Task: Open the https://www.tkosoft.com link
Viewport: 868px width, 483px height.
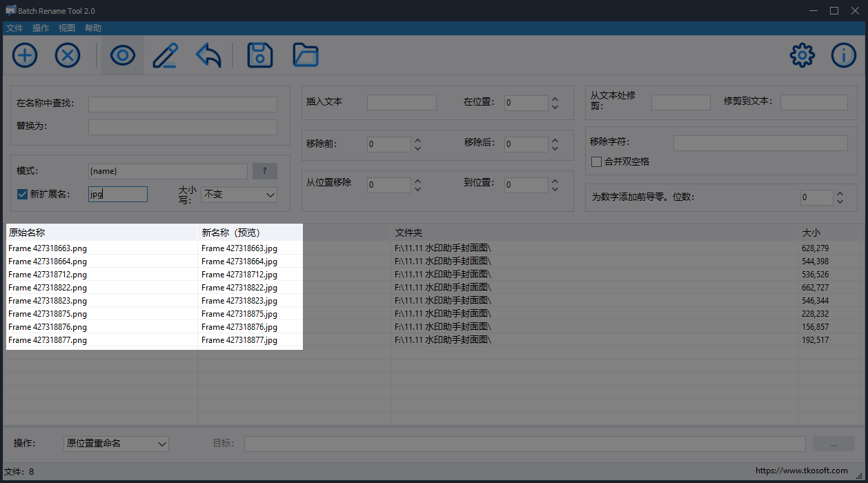Action: coord(802,471)
